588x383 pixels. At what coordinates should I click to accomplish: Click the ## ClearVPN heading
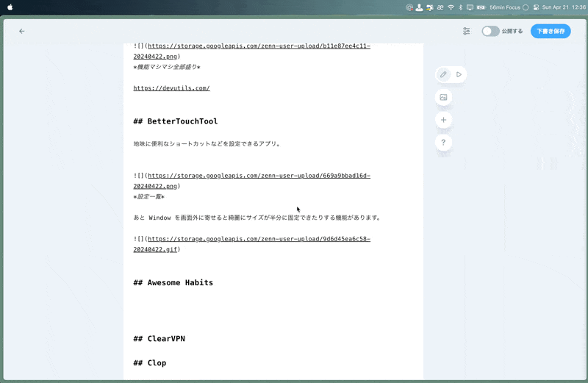(159, 338)
